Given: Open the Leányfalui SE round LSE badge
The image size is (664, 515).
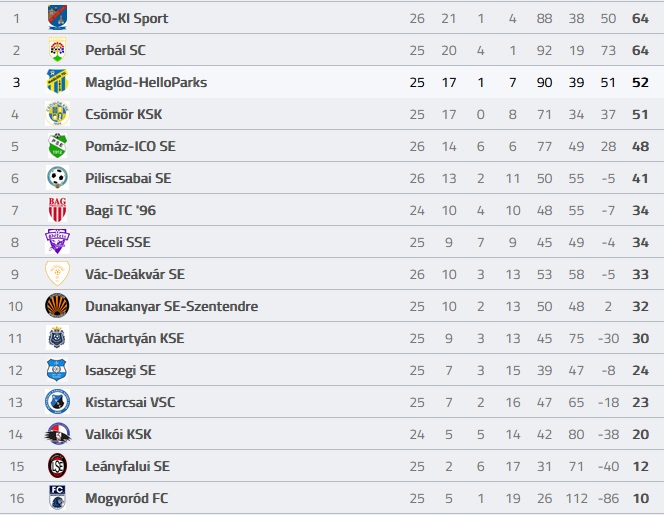Looking at the screenshot, I should coord(57,466).
